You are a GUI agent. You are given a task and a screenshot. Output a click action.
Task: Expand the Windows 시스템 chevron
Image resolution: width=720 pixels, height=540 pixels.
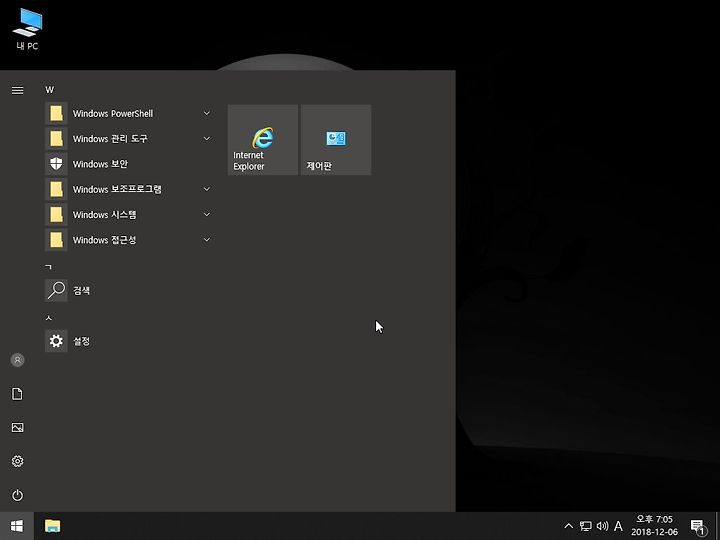coord(207,214)
